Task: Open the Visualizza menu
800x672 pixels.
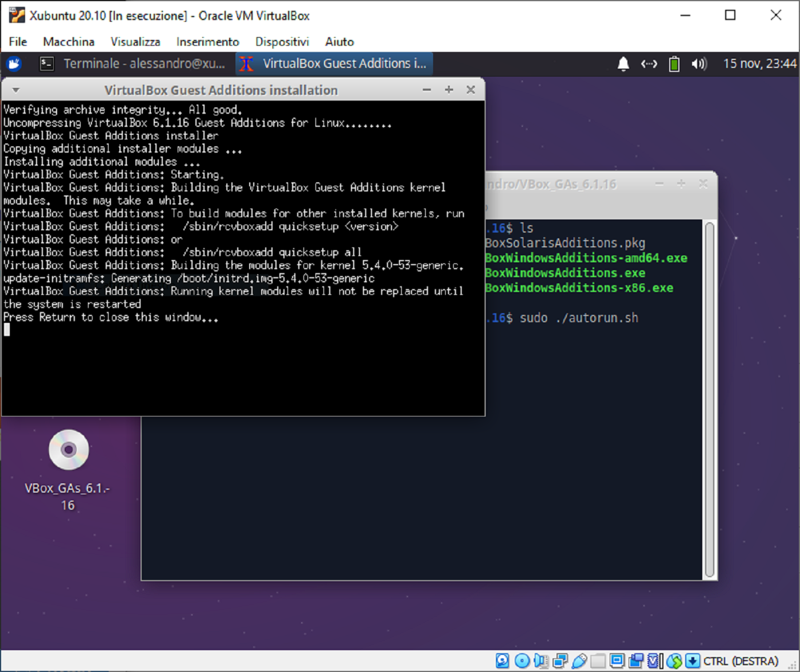Action: [x=135, y=41]
